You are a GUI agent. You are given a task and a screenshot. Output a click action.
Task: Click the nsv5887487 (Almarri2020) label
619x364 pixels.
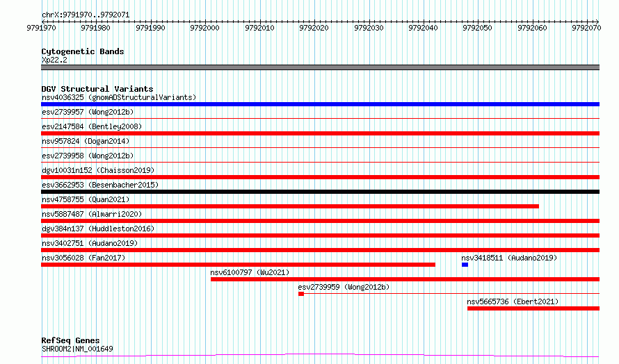(x=92, y=214)
